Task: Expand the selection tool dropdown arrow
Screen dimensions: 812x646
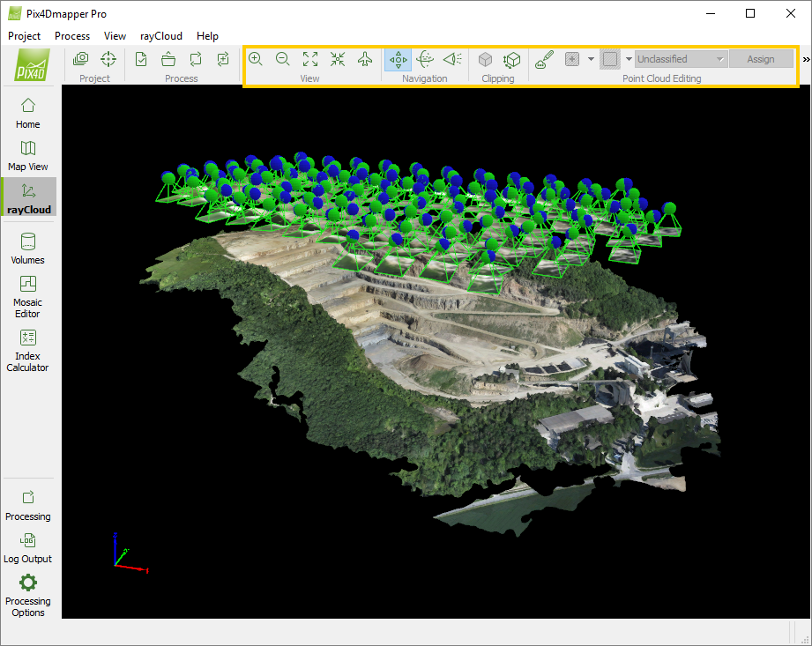Action: coord(592,58)
